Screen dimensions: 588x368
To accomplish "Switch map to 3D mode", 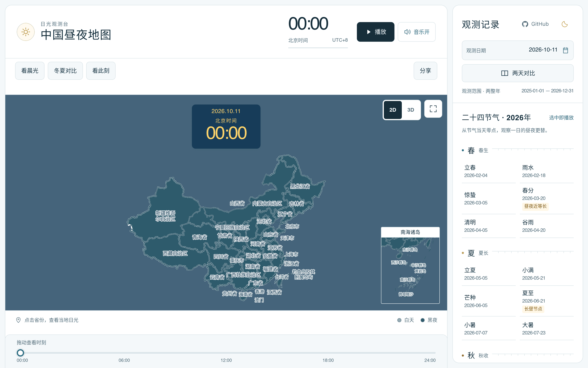I will (411, 110).
